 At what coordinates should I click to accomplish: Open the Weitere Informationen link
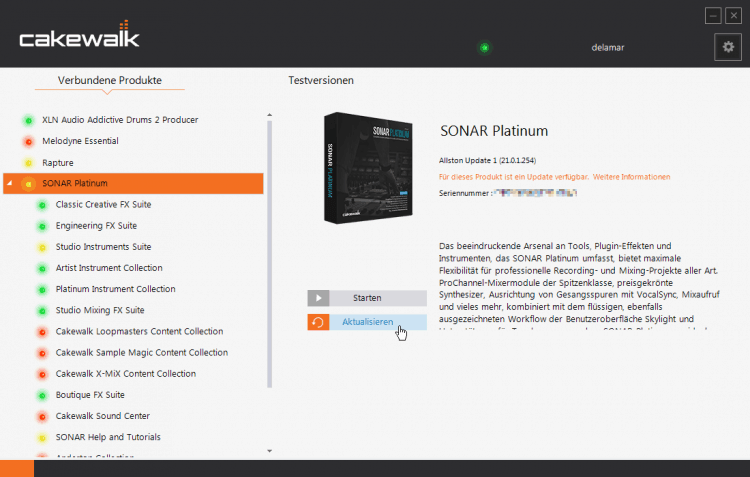[x=631, y=177]
